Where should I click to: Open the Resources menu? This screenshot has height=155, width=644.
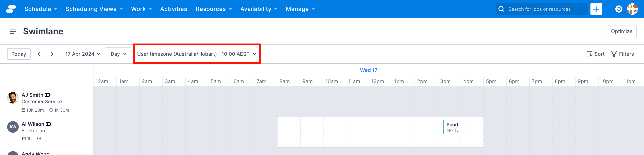[x=214, y=9]
